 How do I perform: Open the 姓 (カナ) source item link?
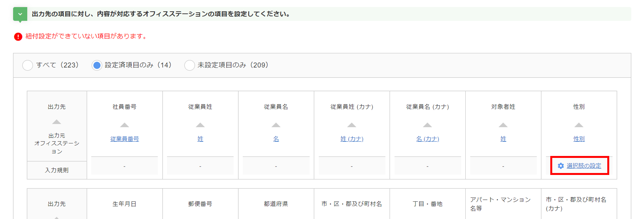point(352,139)
